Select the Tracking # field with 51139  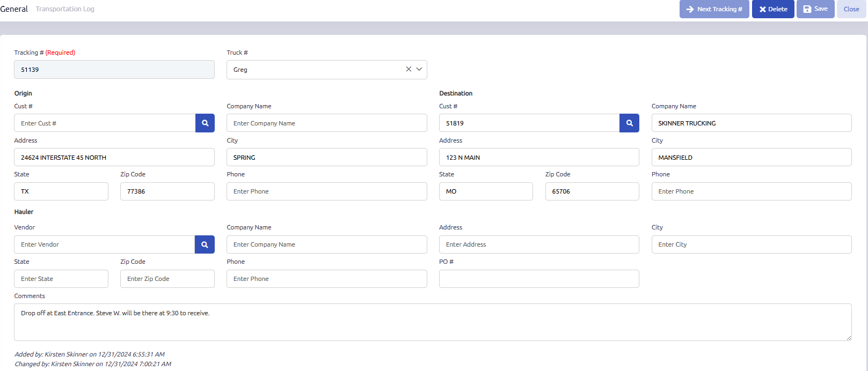[114, 70]
